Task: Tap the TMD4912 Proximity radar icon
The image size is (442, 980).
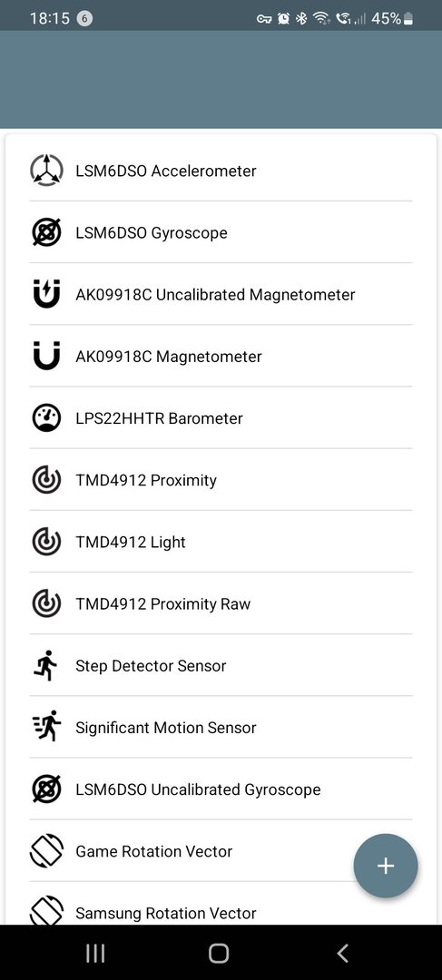Action: [47, 480]
